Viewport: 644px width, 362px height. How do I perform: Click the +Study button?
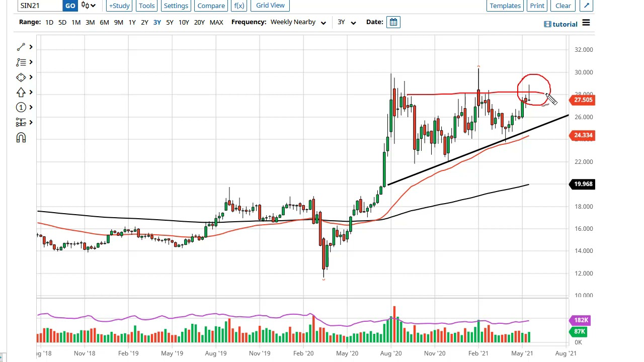pos(119,6)
